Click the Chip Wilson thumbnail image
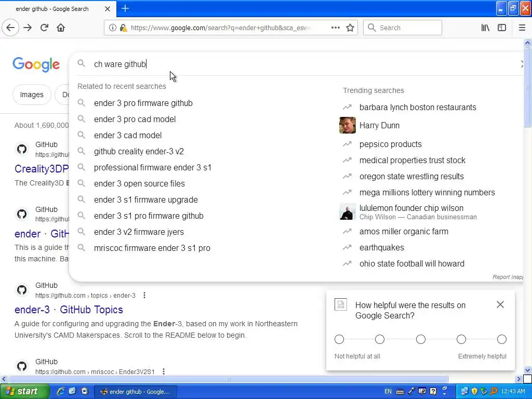 click(x=348, y=212)
